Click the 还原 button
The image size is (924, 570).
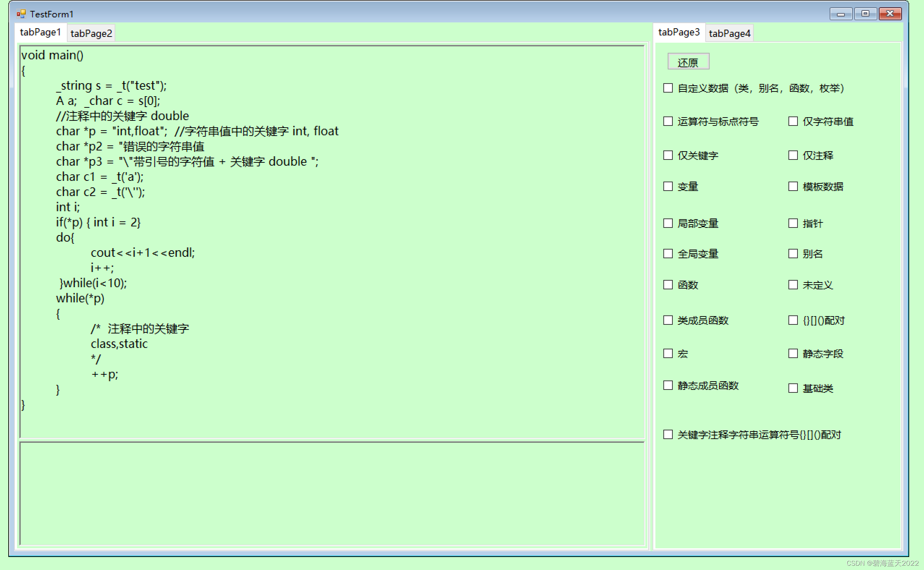click(688, 61)
